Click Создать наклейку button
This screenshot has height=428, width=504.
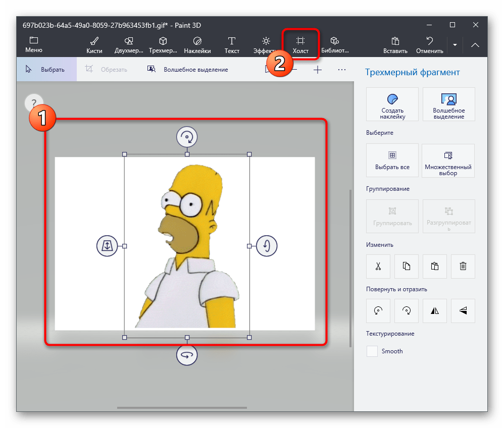392,105
